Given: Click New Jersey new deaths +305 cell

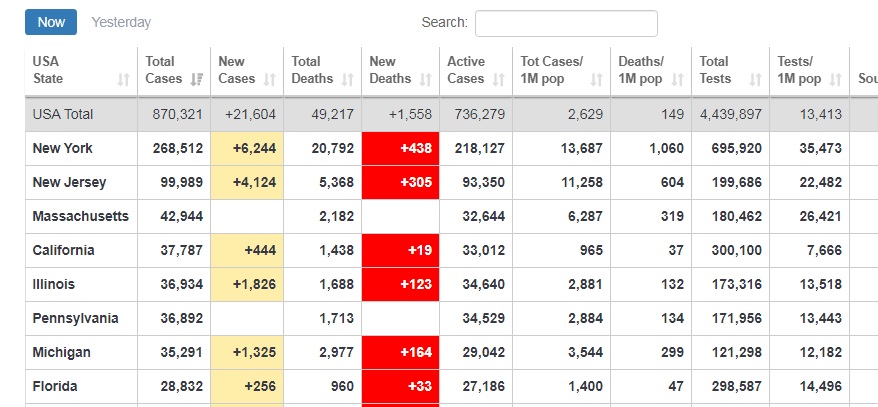Looking at the screenshot, I should pyautogui.click(x=400, y=183).
